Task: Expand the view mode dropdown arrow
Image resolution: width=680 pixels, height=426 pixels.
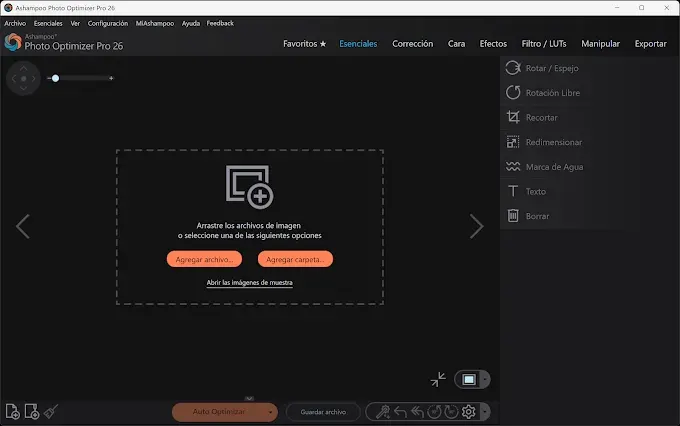Action: tap(485, 380)
